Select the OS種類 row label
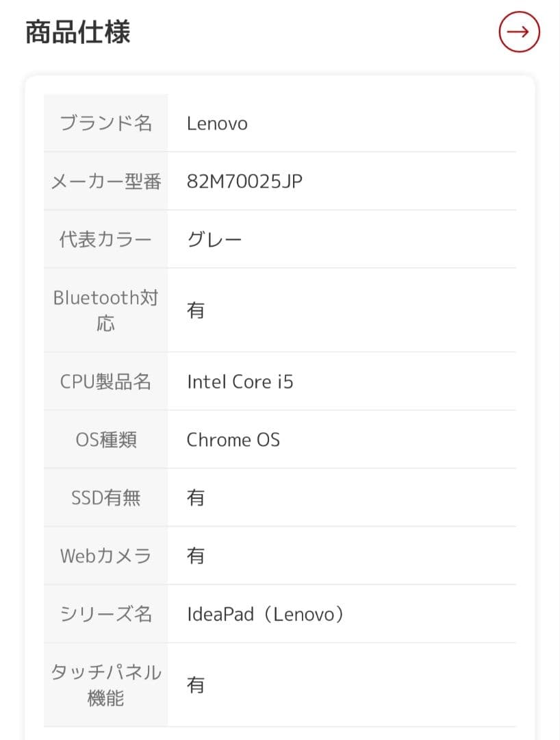The height and width of the screenshot is (740, 560). [105, 439]
